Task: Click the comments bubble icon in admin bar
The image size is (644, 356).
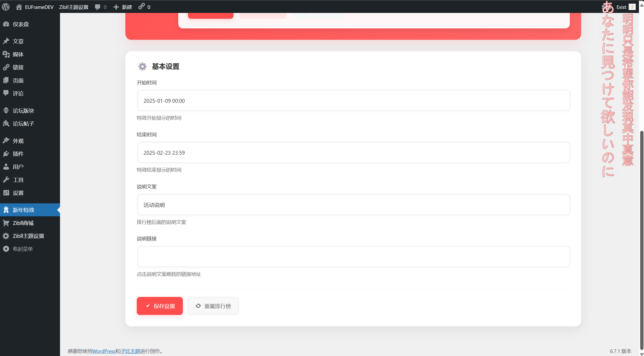Action: pyautogui.click(x=97, y=7)
